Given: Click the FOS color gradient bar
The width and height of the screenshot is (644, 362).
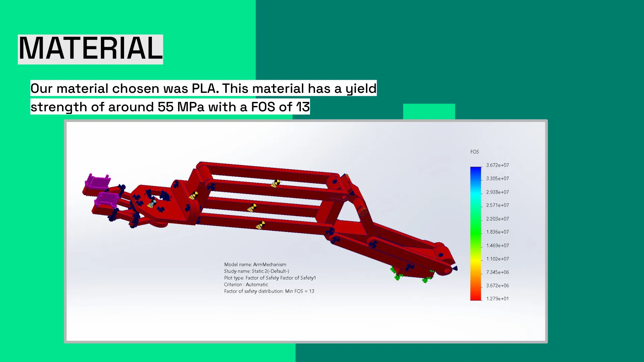Looking at the screenshot, I should (476, 234).
